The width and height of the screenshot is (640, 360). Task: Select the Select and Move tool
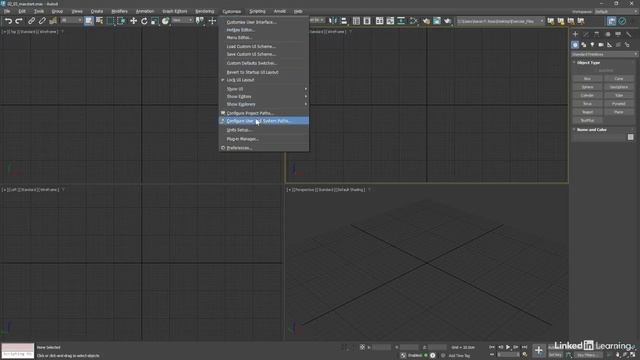coord(133,21)
